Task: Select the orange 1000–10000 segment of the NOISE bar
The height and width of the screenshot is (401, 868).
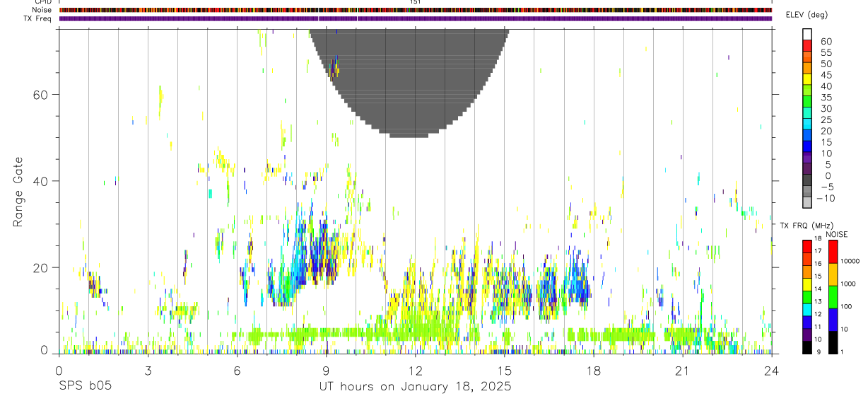Action: coord(833,274)
